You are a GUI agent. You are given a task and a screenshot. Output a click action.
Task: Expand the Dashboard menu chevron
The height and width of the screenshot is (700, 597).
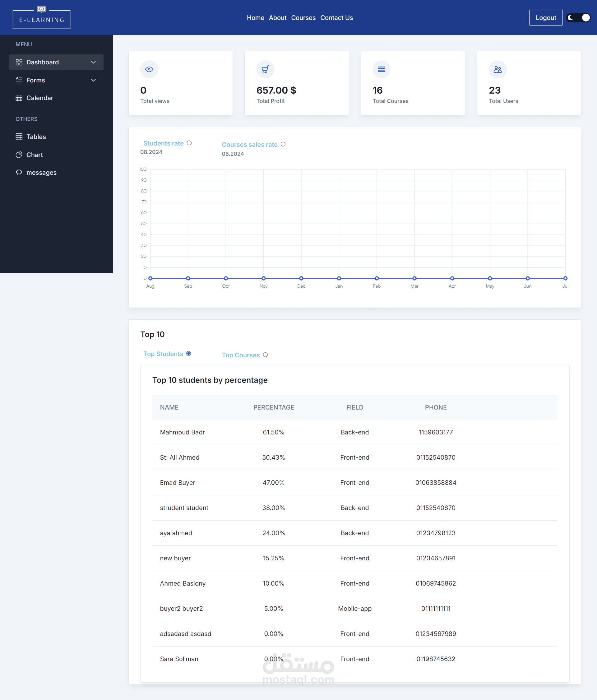(x=94, y=62)
